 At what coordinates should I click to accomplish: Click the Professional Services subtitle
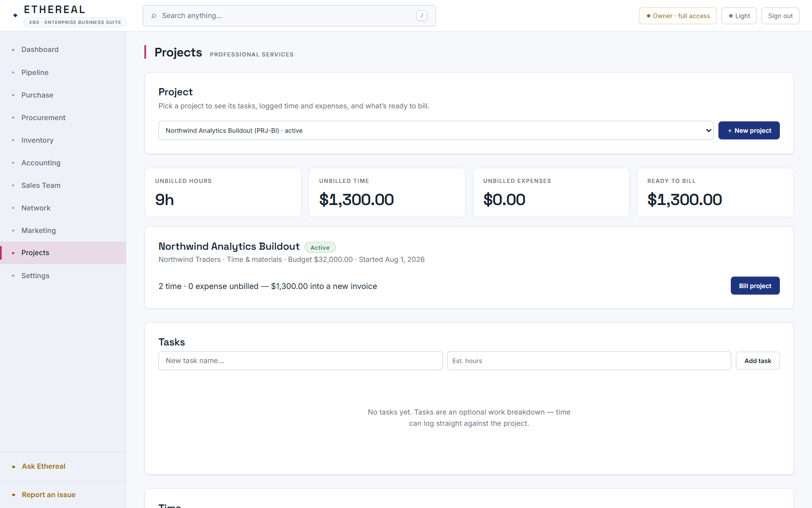252,55
